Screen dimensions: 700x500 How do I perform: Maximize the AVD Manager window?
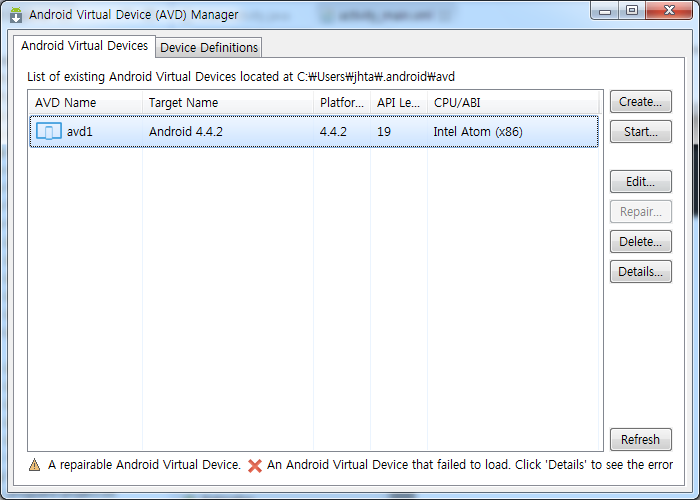click(632, 11)
